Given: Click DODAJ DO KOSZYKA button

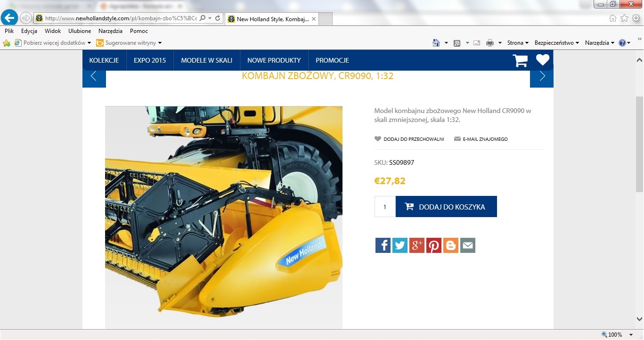Looking at the screenshot, I should (446, 207).
